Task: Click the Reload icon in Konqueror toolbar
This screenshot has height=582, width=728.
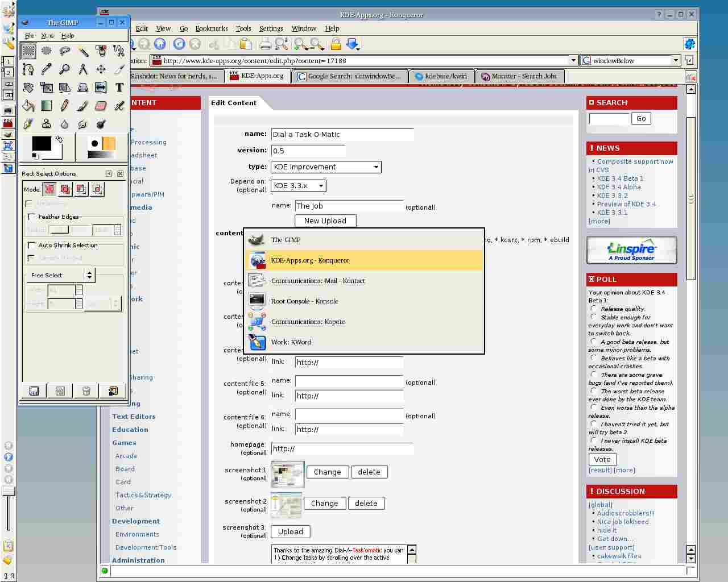Action: pos(179,44)
